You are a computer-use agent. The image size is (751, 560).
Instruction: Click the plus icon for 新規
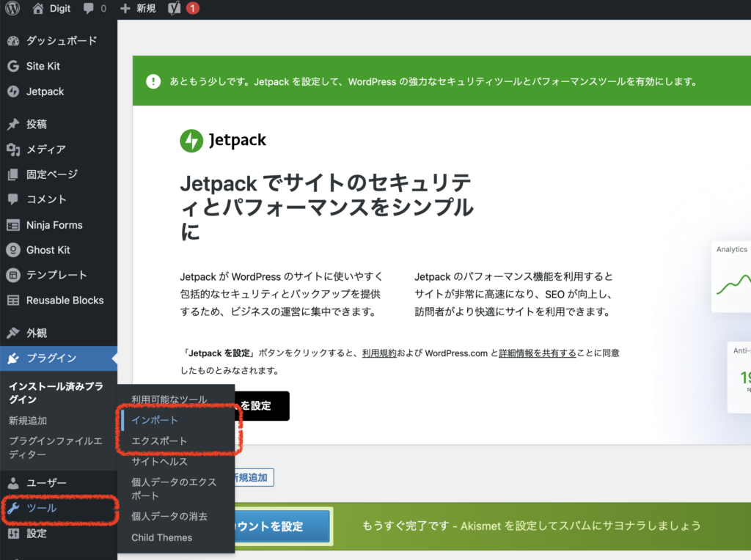pos(125,8)
